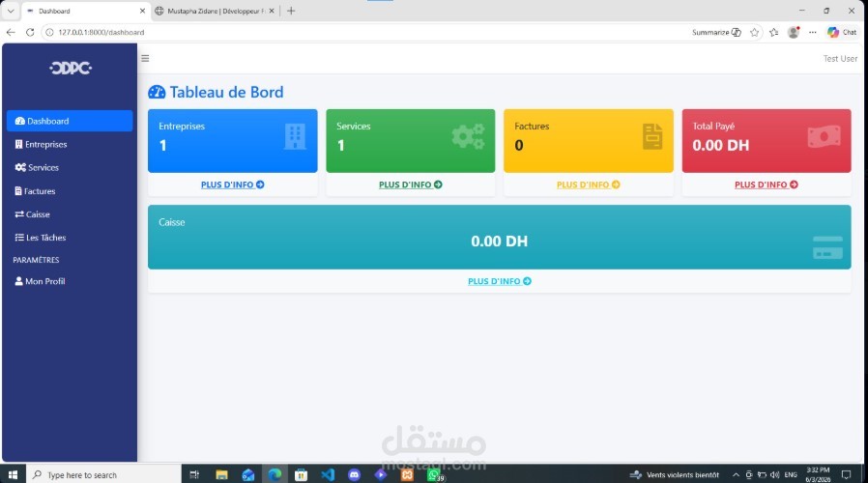Add page to favorites with star icon
The width and height of the screenshot is (868, 483).
pos(755,33)
